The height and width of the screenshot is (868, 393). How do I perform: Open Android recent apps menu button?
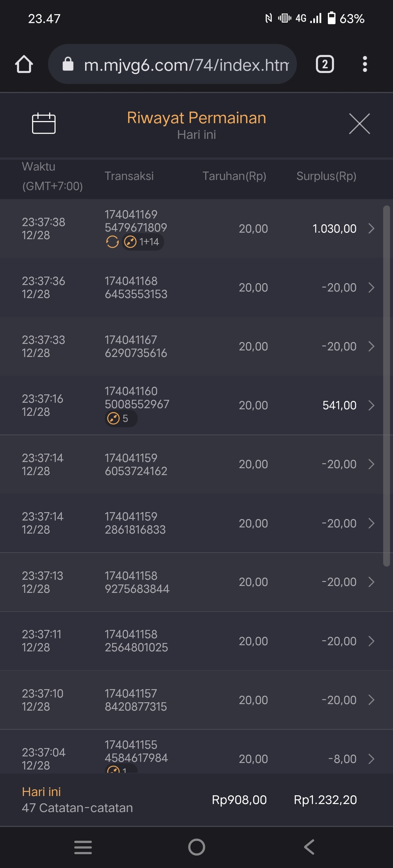pos(83,847)
